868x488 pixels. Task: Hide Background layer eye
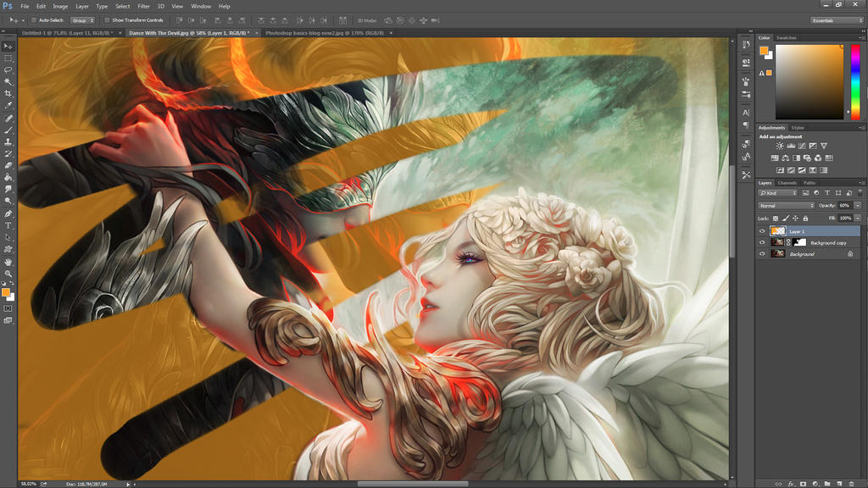[762, 254]
